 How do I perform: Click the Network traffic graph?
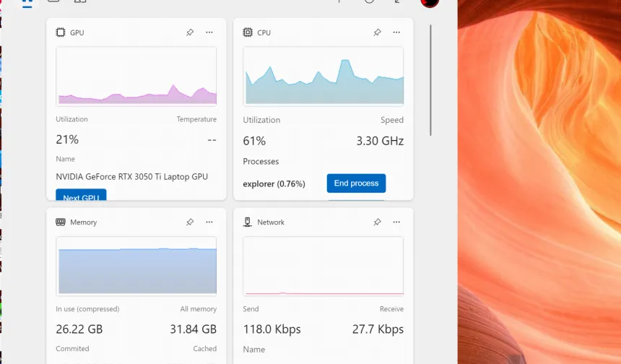tap(323, 266)
